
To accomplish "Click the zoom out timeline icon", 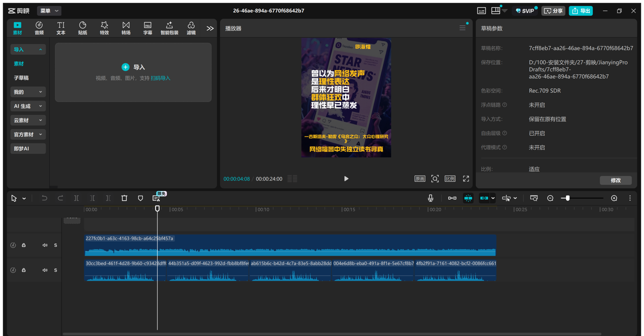I will [x=550, y=198].
